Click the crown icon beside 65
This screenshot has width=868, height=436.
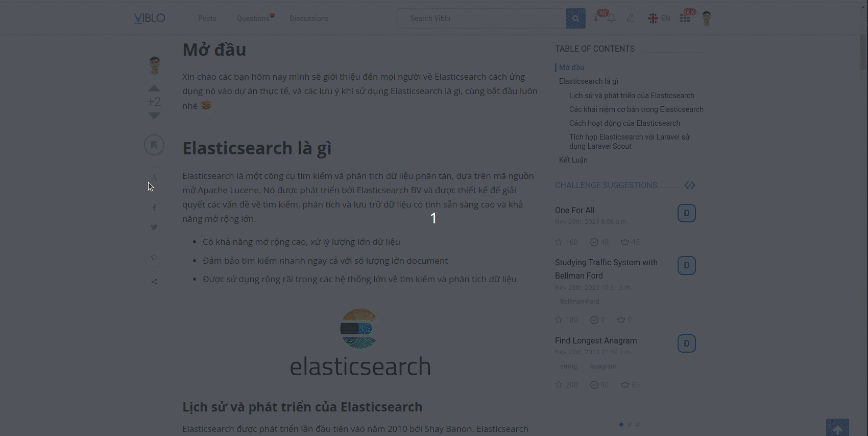[625, 384]
